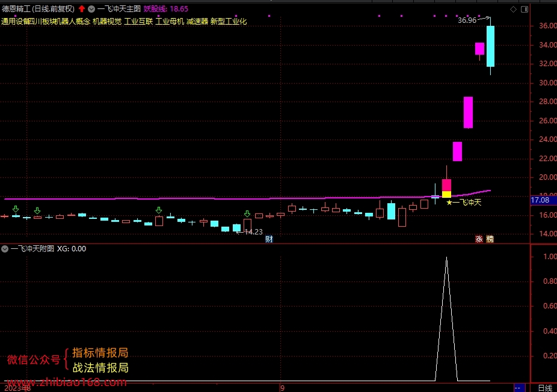Image resolution: width=557 pixels, height=392 pixels.
Task: Select the 一飞冲天附图 sub-chart indicator name
Action: 32,249
